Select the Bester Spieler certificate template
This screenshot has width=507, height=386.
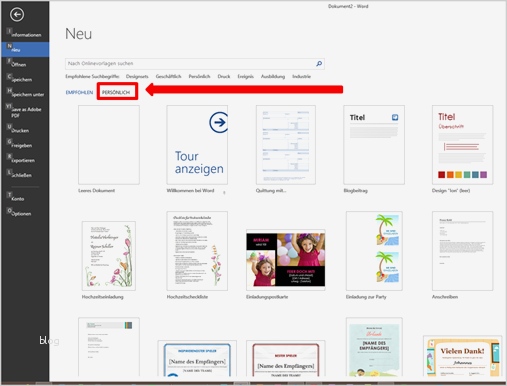286,358
